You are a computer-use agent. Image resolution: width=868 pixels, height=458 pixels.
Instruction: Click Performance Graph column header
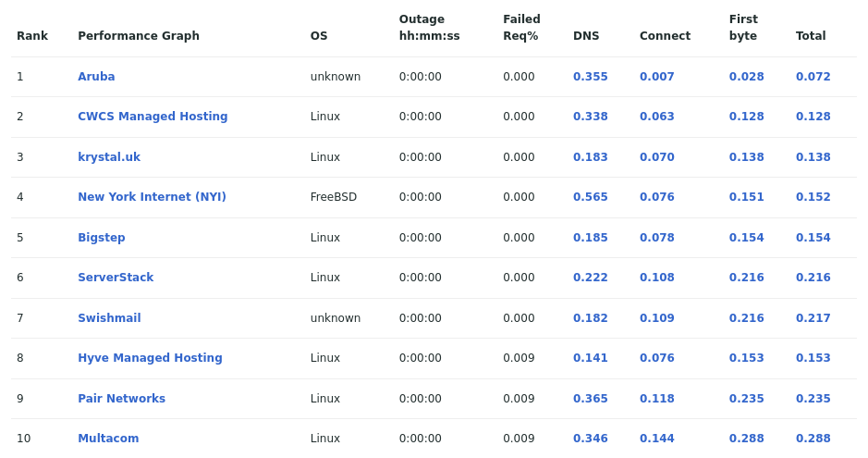pyautogui.click(x=139, y=35)
